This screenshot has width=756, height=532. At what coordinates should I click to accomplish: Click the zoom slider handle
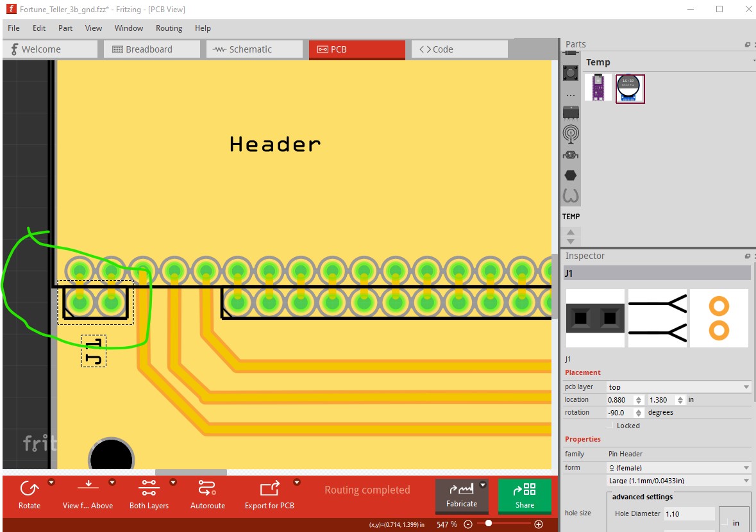[x=489, y=524]
